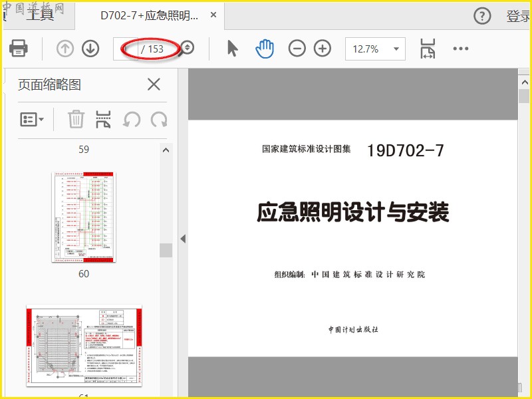This screenshot has height=399, width=532.
Task: Rotate page counterclockwise
Action: [x=131, y=120]
